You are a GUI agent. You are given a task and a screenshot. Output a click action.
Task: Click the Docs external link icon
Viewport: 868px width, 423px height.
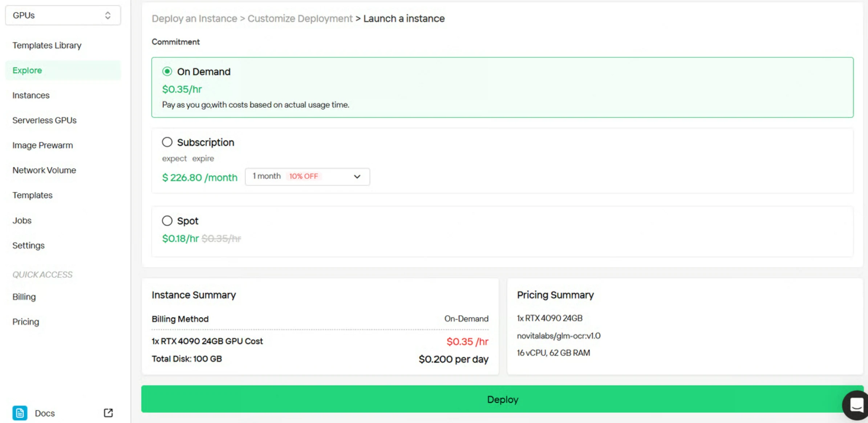[x=108, y=413]
